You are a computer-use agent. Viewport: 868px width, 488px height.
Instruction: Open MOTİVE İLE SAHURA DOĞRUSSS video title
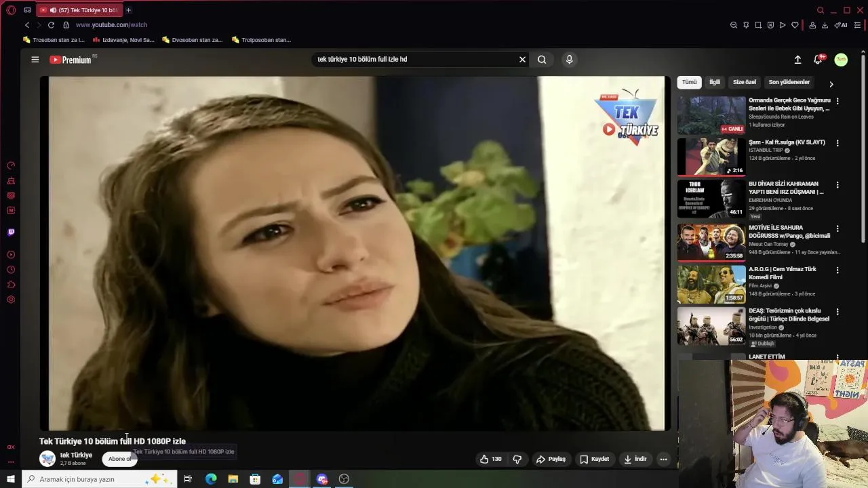(789, 232)
